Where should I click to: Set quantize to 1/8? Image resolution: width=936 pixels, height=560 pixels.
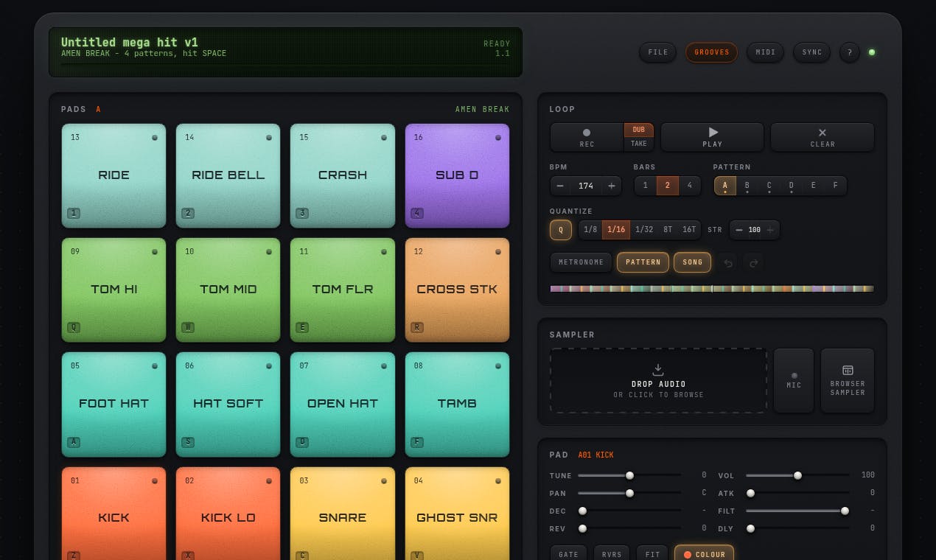590,230
